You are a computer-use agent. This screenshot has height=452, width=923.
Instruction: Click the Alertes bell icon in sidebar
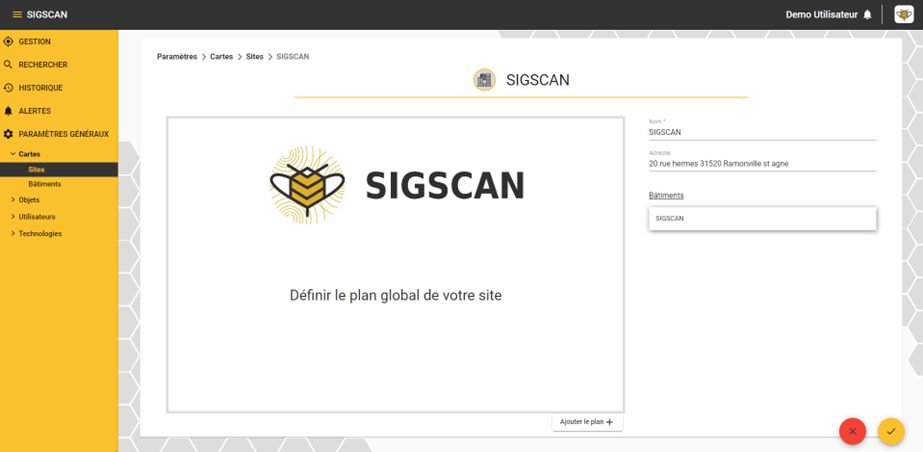[x=8, y=111]
